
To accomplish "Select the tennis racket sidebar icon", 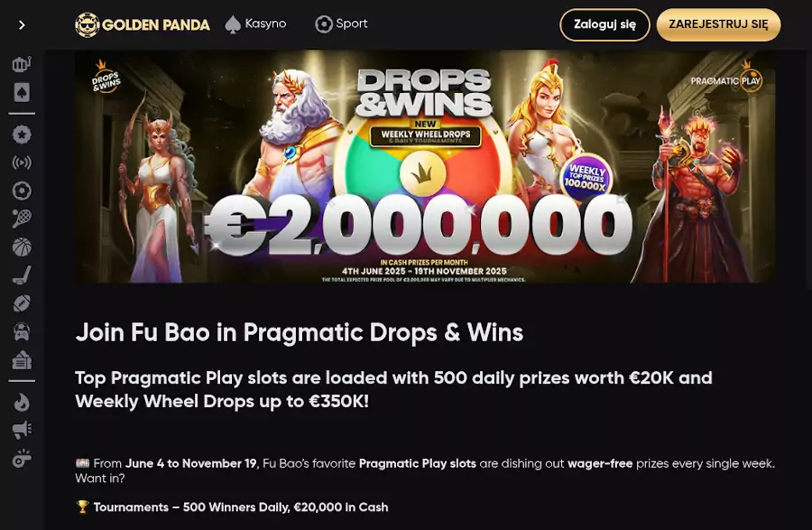I will (22, 219).
